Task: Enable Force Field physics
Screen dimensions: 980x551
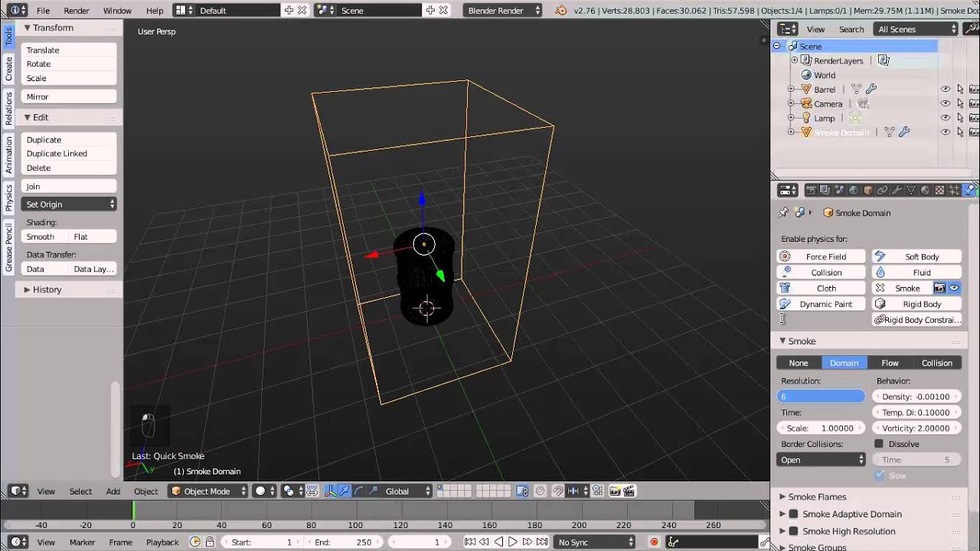Action: pos(822,256)
